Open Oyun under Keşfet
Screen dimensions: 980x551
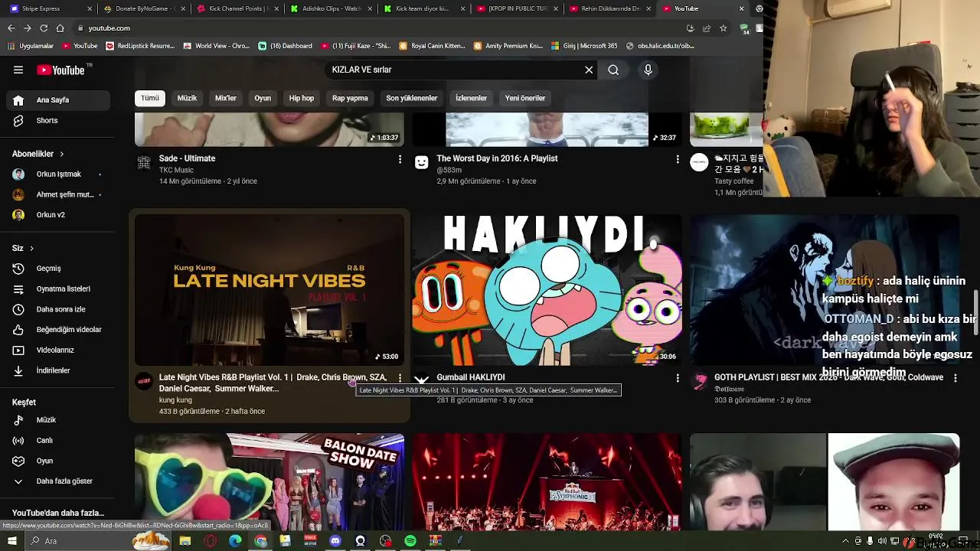[x=60, y=461]
